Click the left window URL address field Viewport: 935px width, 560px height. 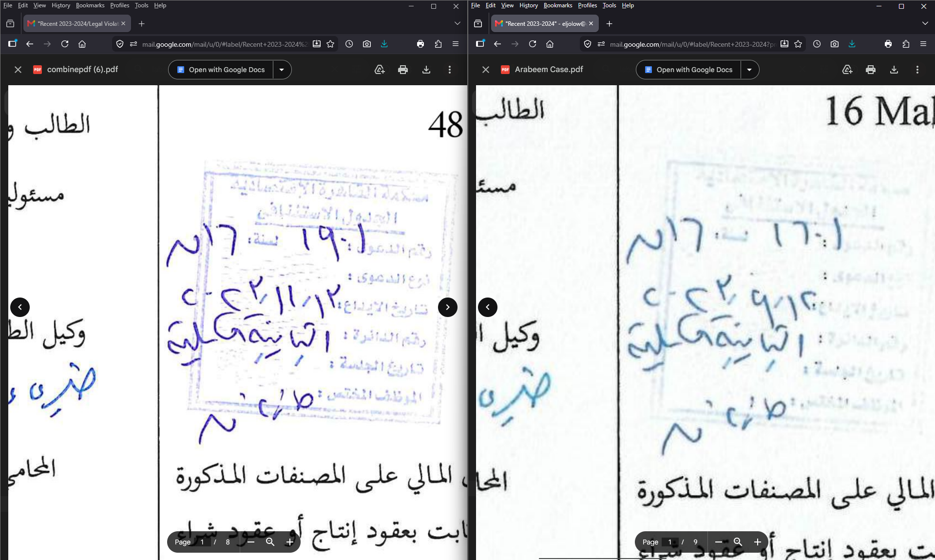224,44
